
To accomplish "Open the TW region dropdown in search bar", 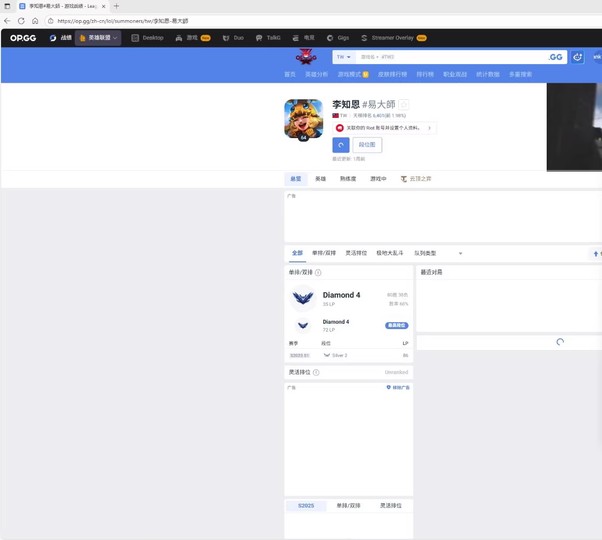I will coord(344,57).
